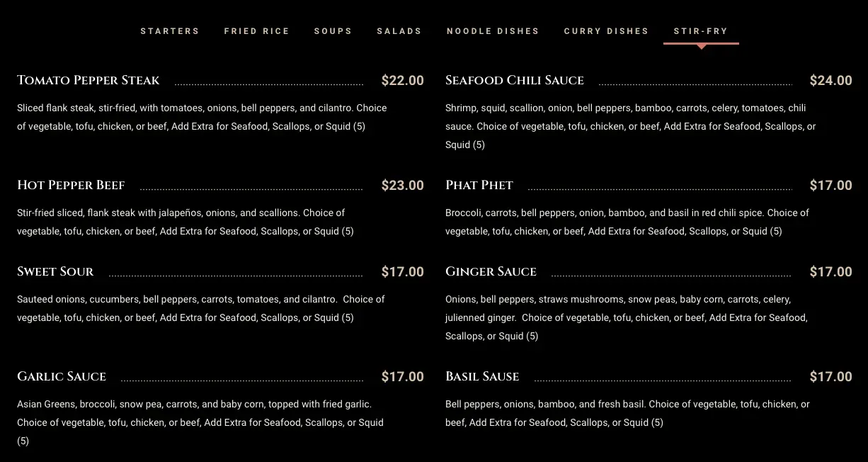Click the $24.00 Seafood Chili Sauce price

(831, 81)
